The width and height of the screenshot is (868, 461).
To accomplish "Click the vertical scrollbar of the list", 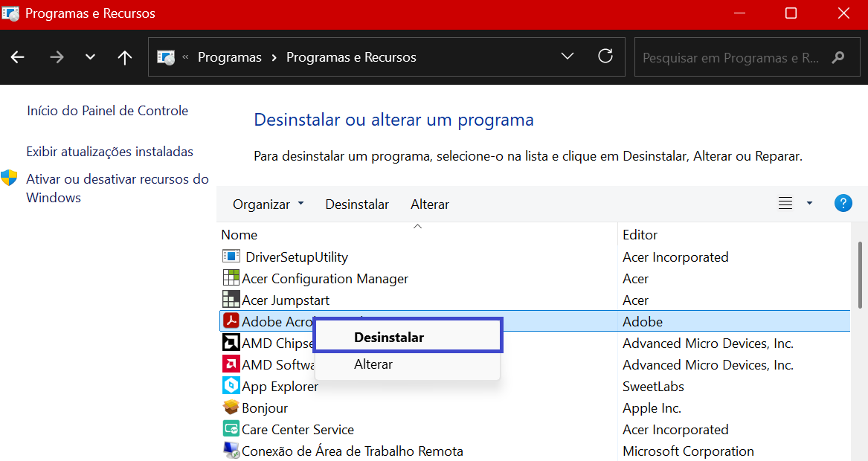I will 860,274.
